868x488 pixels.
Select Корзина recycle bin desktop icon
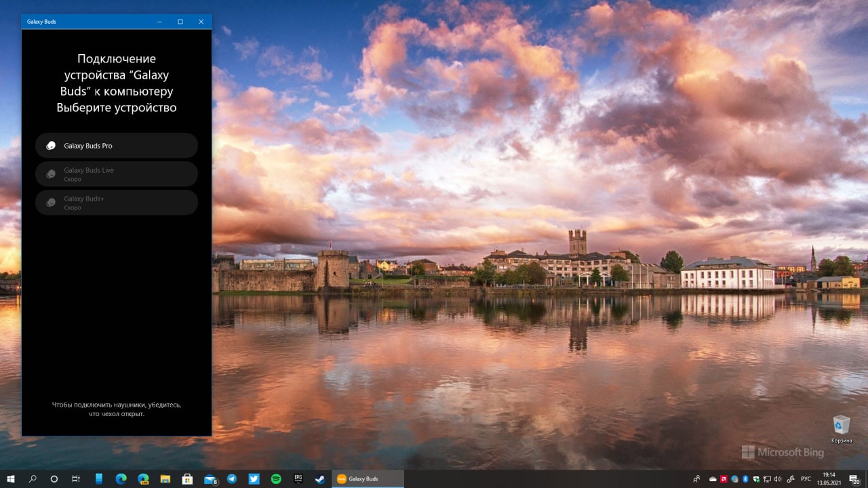842,430
